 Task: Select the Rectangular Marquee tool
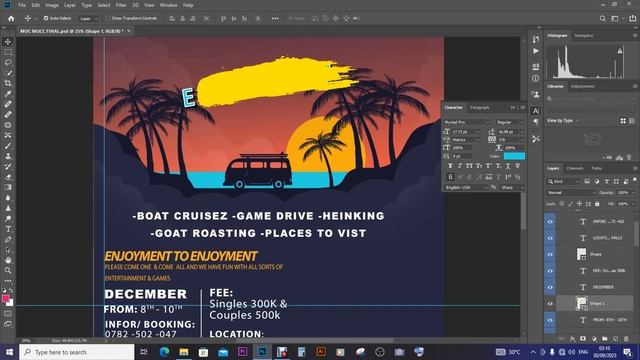pyautogui.click(x=8, y=52)
